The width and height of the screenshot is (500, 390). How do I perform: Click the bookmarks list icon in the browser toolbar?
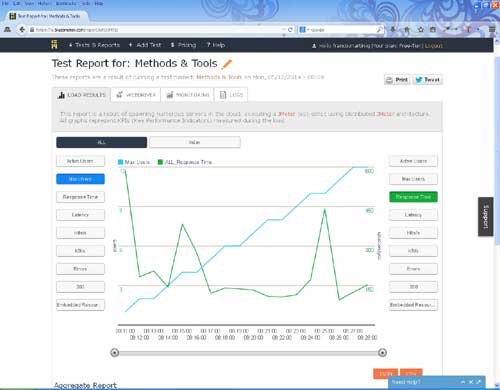[x=433, y=30]
